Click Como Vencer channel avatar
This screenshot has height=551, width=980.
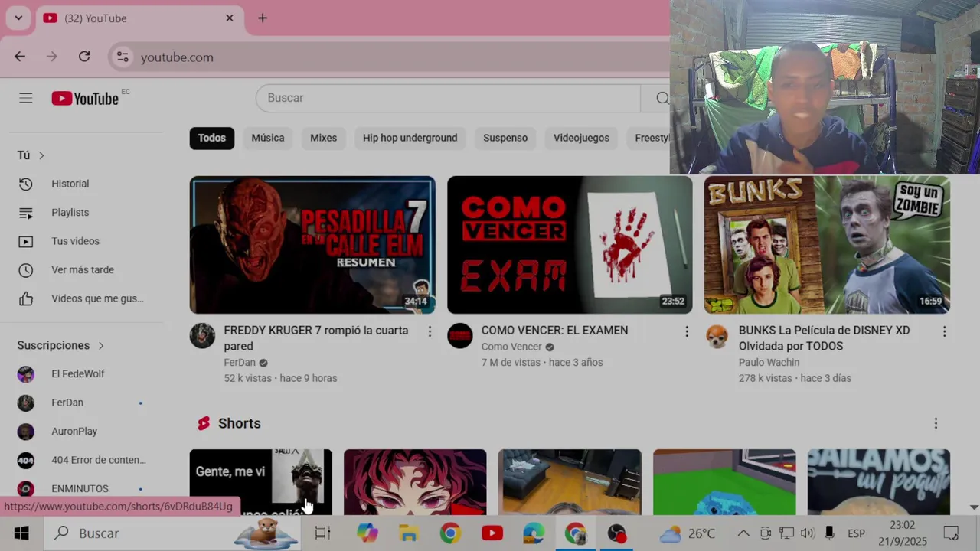point(460,336)
